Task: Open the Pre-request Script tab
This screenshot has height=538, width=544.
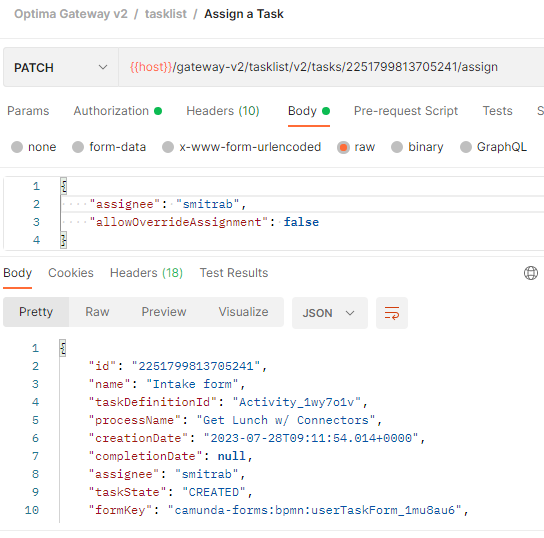Action: point(406,111)
